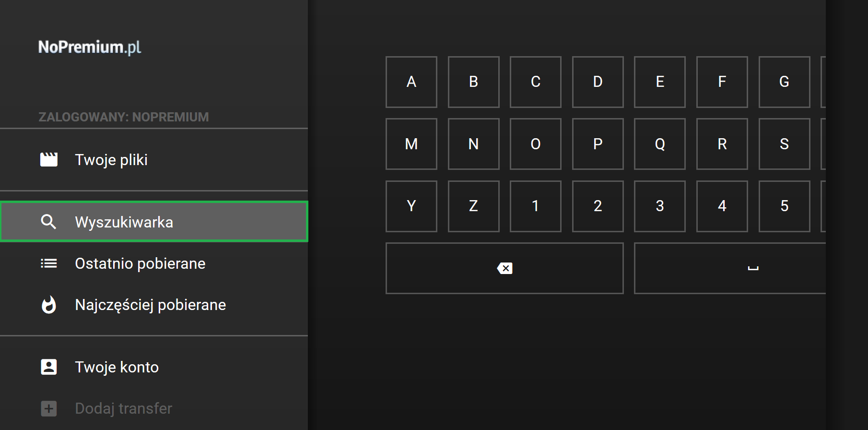Select Wyszukiwarka in the sidebar

154,222
